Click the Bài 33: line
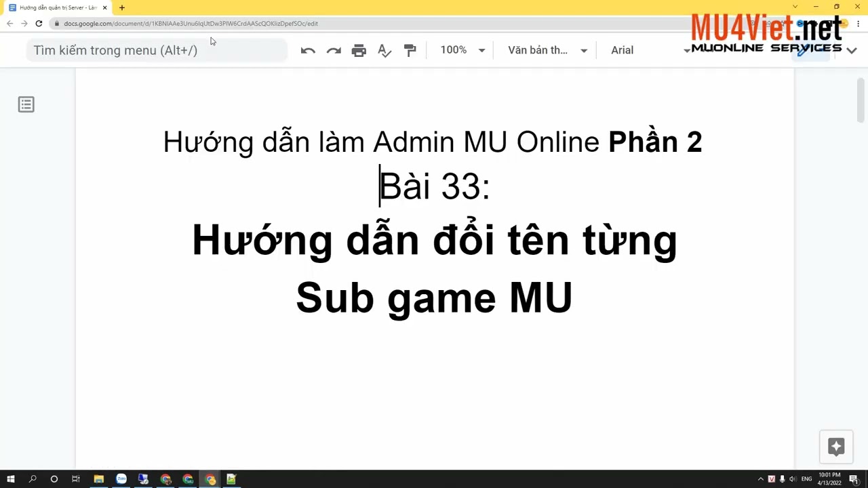Viewport: 868px width, 488px height. click(434, 186)
